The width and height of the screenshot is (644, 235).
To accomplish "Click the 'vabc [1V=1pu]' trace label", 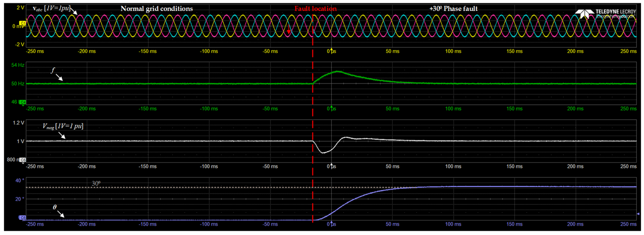I will [x=52, y=9].
